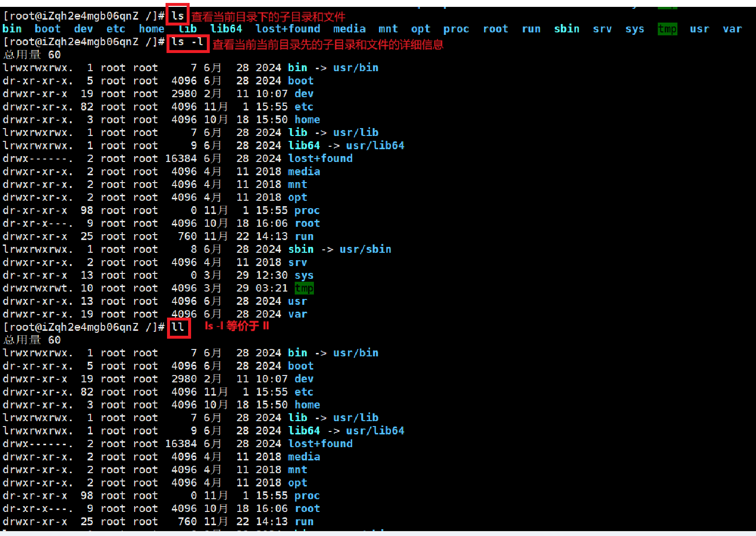Click the typed "ls -l" command

[188, 42]
